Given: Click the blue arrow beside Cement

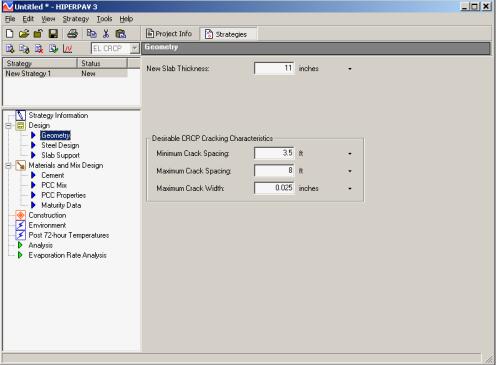Looking at the screenshot, I should 33,175.
